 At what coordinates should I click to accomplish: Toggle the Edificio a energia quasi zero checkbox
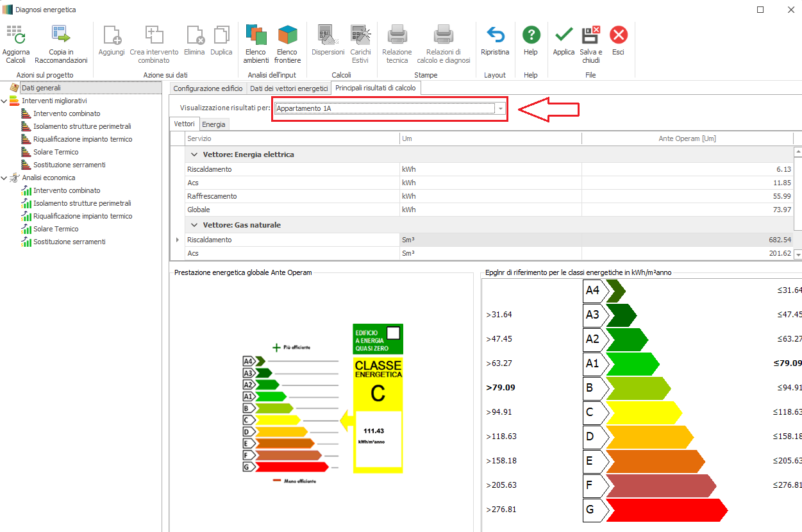(393, 333)
